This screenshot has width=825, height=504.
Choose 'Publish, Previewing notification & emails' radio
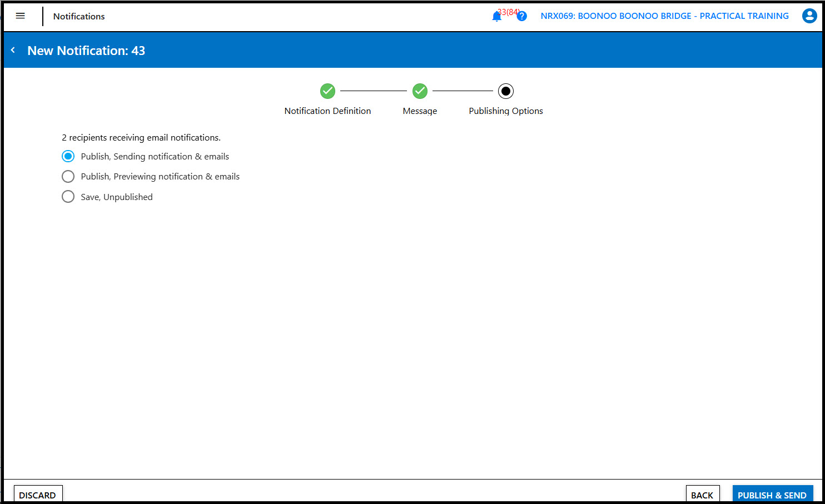(68, 177)
